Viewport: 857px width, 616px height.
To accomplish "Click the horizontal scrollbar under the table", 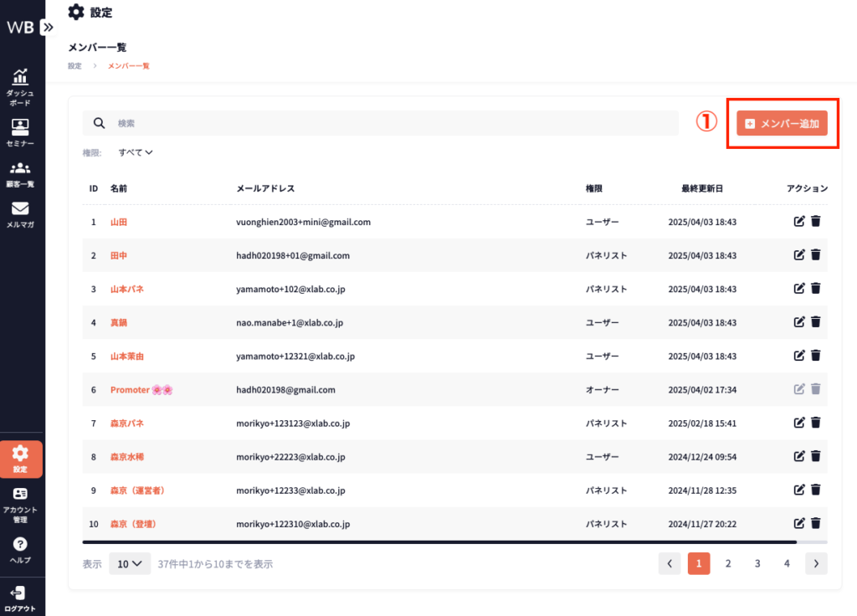I will point(439,542).
